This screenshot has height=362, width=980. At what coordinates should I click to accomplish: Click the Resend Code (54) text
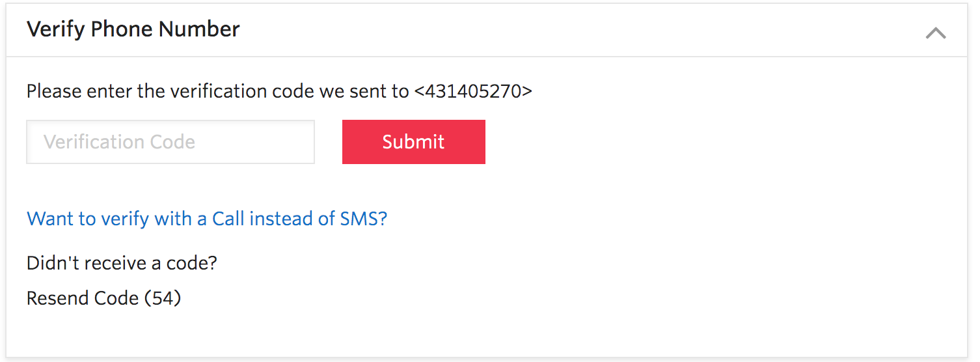click(x=103, y=298)
